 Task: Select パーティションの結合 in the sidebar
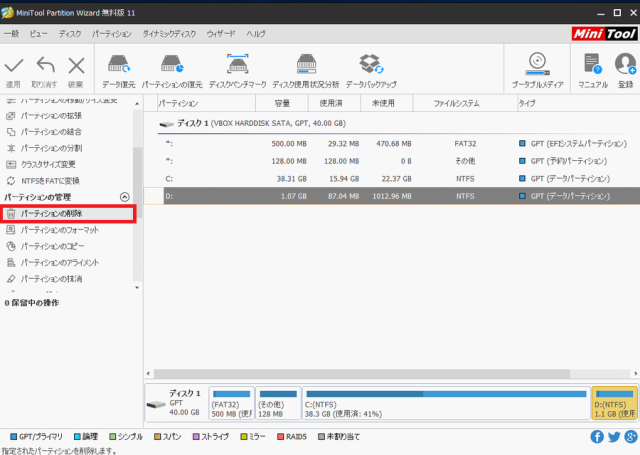pos(51,132)
